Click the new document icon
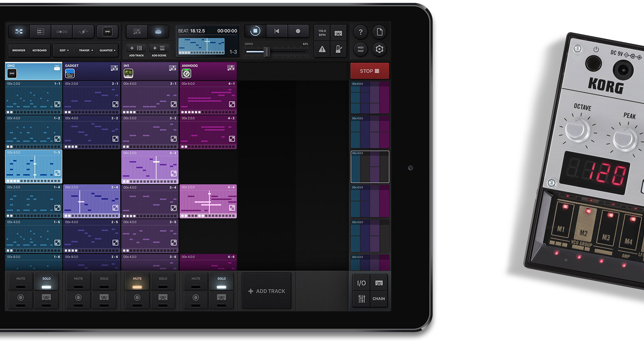Image resolution: width=644 pixels, height=357 pixels. (x=379, y=32)
